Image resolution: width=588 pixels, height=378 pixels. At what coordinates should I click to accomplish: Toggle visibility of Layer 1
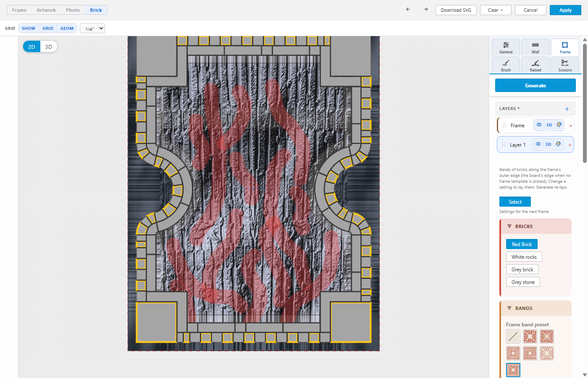point(538,144)
